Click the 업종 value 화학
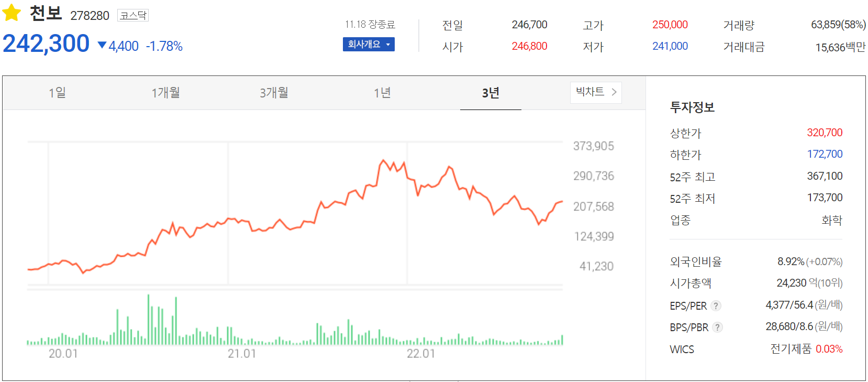The height and width of the screenshot is (382, 868). point(832,220)
